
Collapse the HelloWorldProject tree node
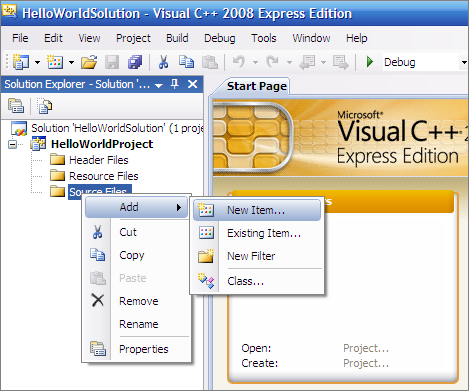[x=12, y=144]
